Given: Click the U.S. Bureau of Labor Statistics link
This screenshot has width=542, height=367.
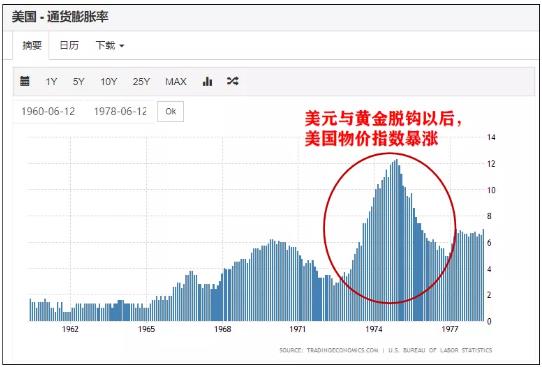Looking at the screenshot, I should (x=440, y=350).
